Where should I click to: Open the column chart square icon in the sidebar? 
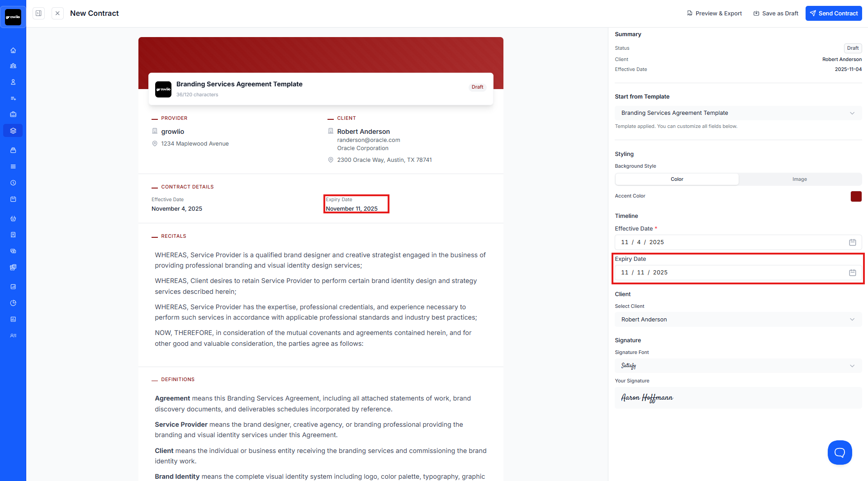[13, 319]
